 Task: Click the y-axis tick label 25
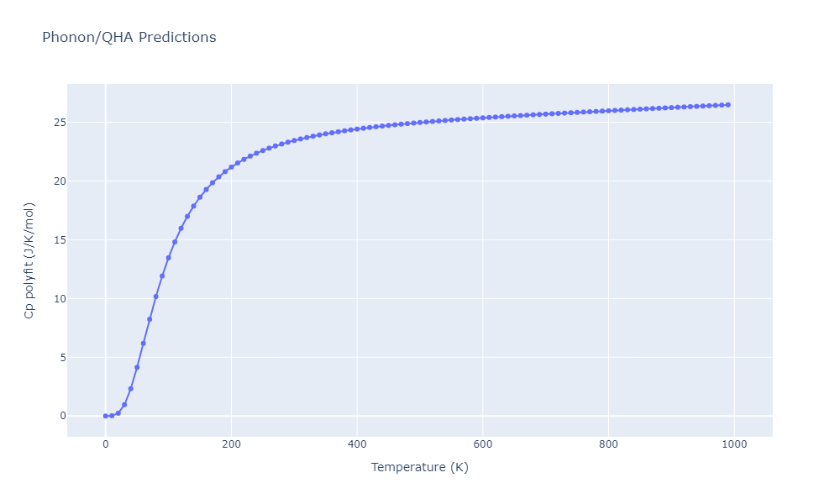(x=60, y=123)
